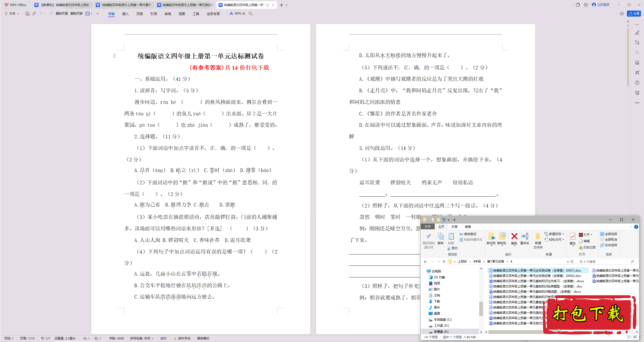Image resolution: width=644 pixels, height=342 pixels.
Task: Select the arrow selection tool in right sidebar
Action: [637, 42]
